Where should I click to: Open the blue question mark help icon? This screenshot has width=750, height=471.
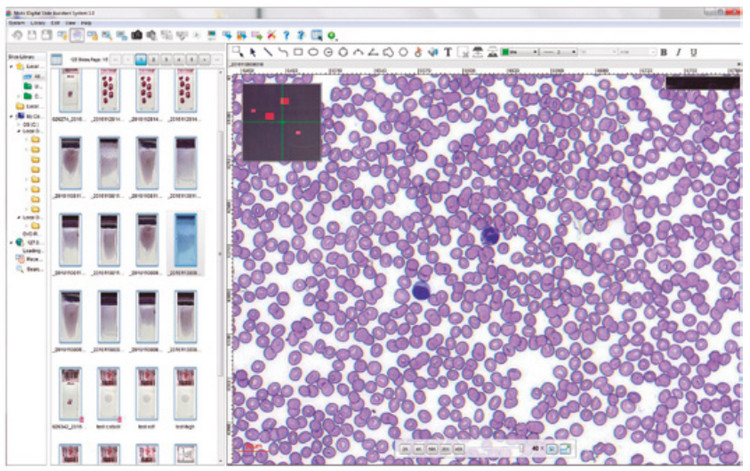[286, 35]
